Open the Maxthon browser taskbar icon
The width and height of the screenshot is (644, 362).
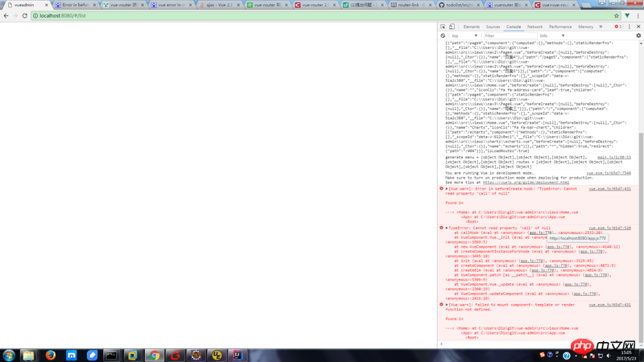click(72, 356)
